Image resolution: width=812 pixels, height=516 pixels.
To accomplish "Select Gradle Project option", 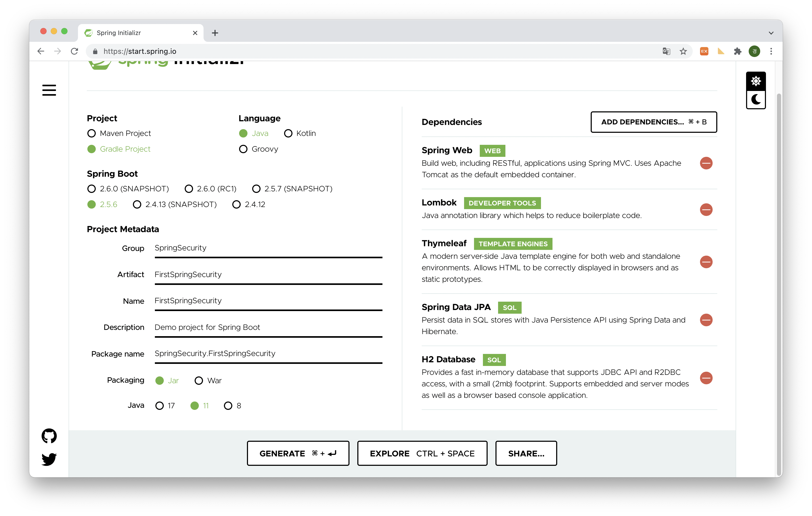I will click(x=119, y=149).
